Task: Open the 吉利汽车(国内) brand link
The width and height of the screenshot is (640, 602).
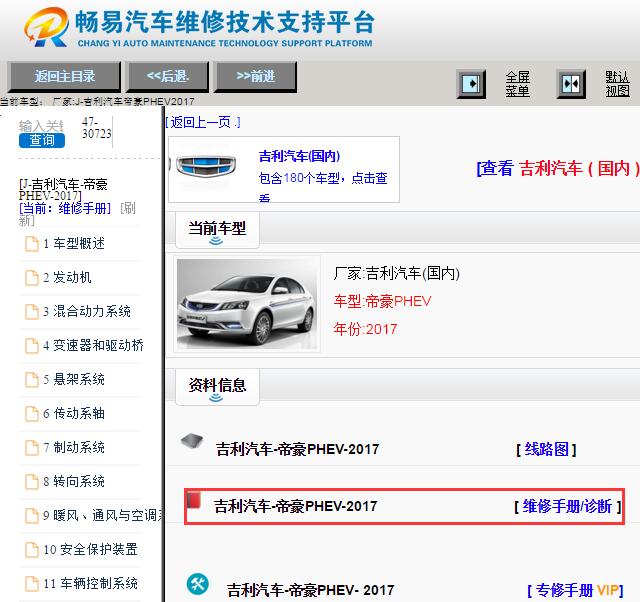Action: pyautogui.click(x=299, y=156)
